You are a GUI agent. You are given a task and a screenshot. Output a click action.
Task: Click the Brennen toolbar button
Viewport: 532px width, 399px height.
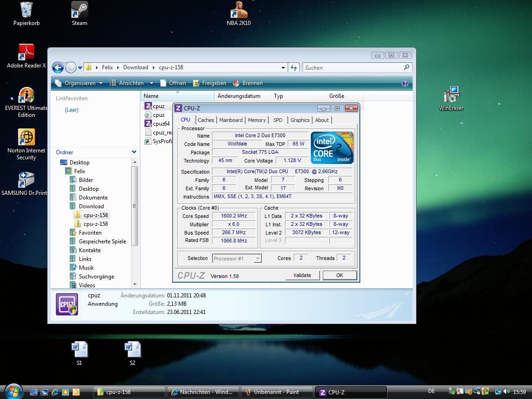[x=248, y=83]
